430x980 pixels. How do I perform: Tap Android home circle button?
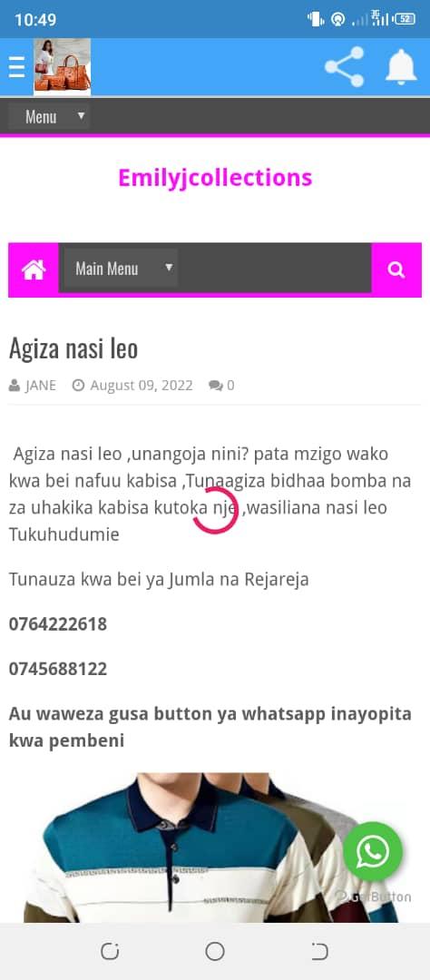pyautogui.click(x=215, y=951)
